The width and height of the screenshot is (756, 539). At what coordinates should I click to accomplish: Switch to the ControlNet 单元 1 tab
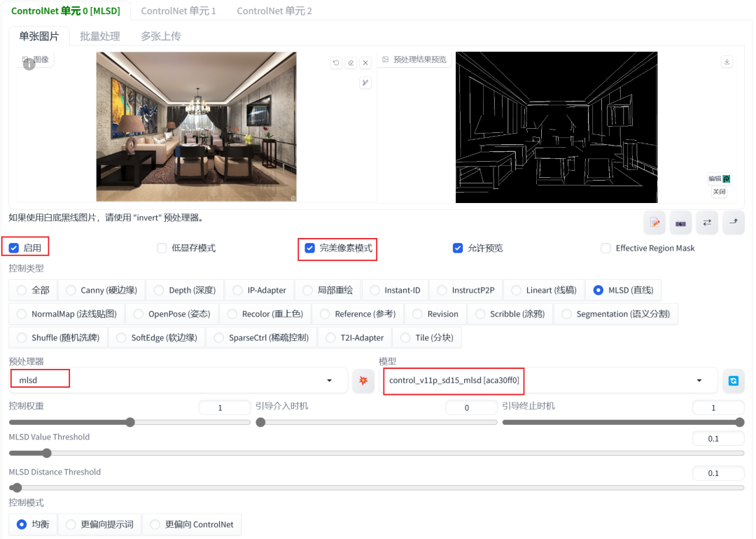click(x=178, y=10)
